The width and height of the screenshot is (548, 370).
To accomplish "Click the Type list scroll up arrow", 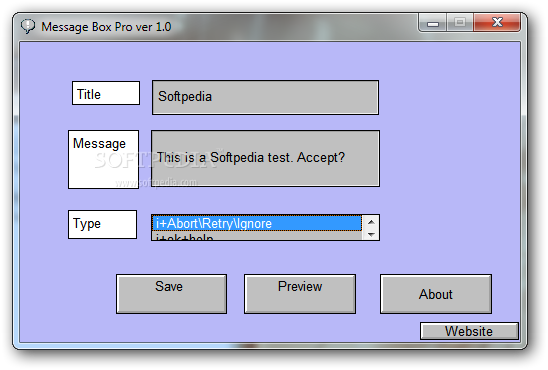I will [371, 222].
